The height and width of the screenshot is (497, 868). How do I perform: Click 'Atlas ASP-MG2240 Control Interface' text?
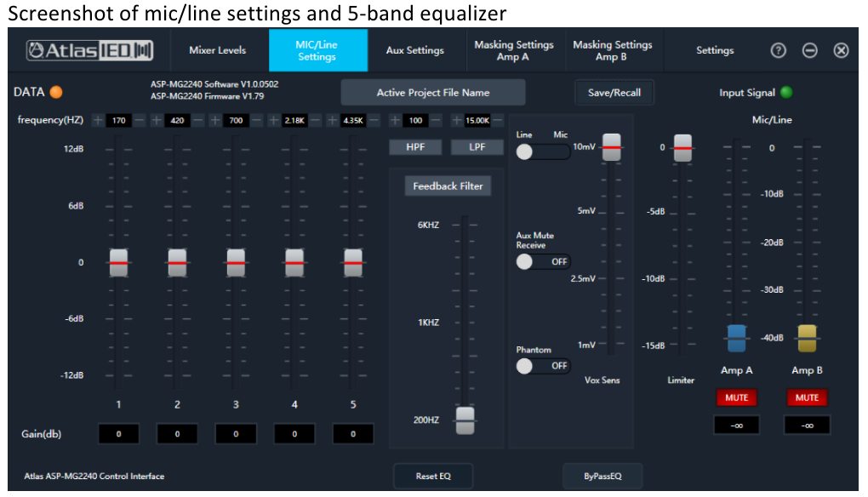(x=94, y=476)
